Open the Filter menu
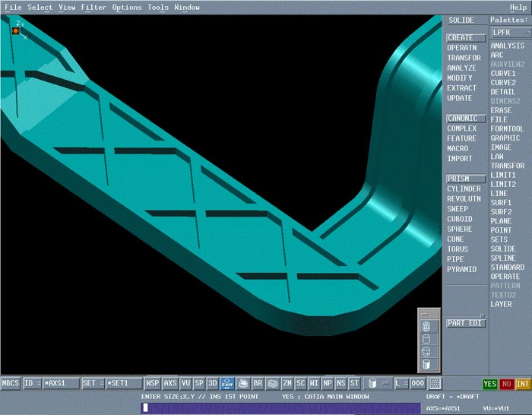 click(x=93, y=8)
